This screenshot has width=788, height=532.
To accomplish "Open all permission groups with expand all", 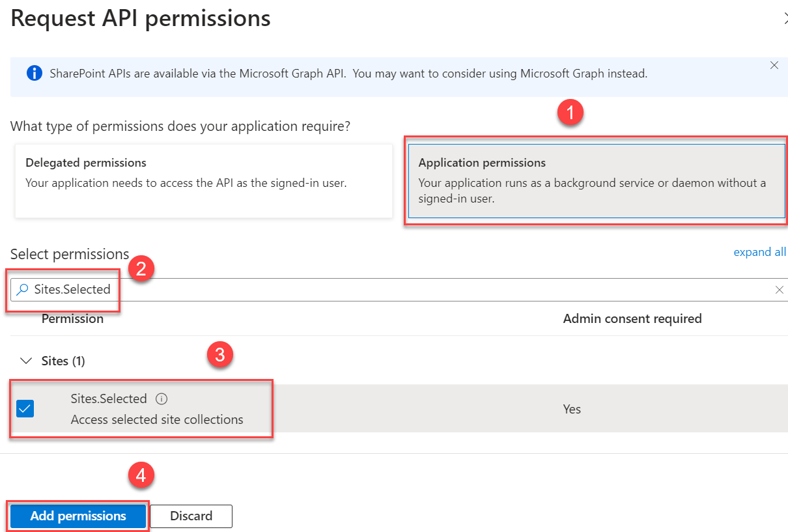I will (759, 252).
